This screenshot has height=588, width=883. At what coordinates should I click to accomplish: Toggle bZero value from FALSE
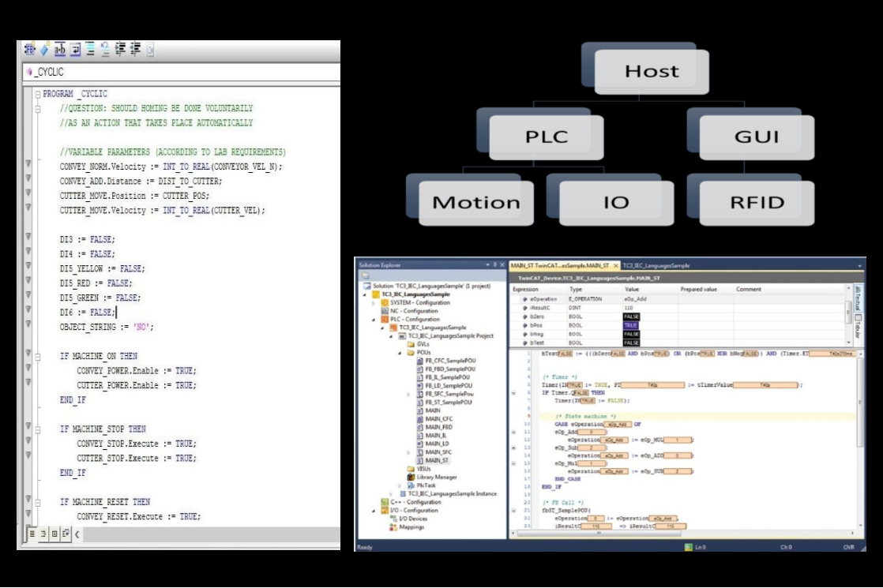click(x=630, y=316)
